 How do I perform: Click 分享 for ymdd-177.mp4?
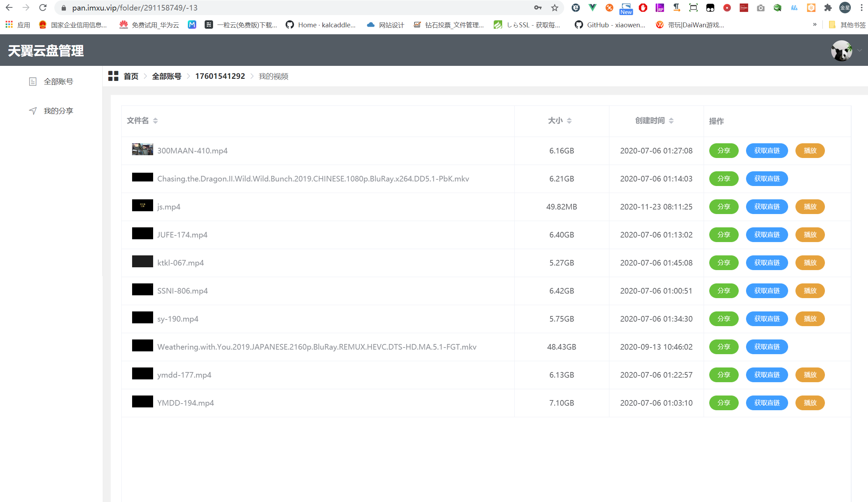tap(724, 375)
